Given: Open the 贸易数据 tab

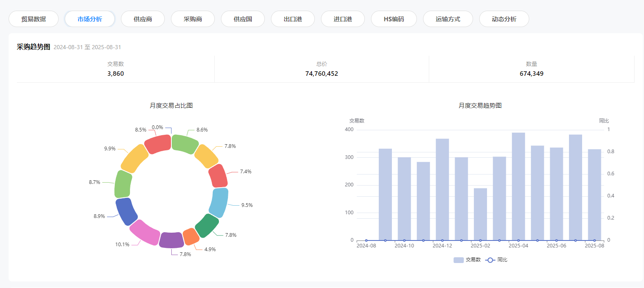Looking at the screenshot, I should pos(34,19).
